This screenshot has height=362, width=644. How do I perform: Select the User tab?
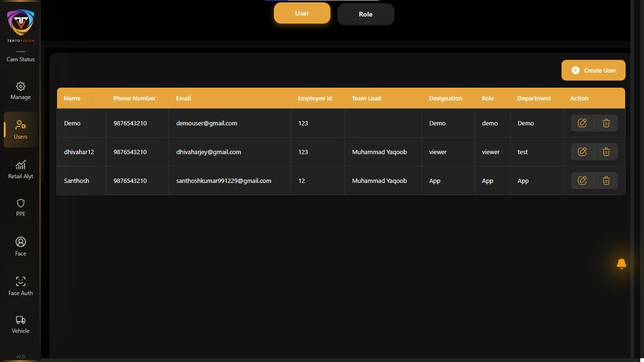[302, 13]
